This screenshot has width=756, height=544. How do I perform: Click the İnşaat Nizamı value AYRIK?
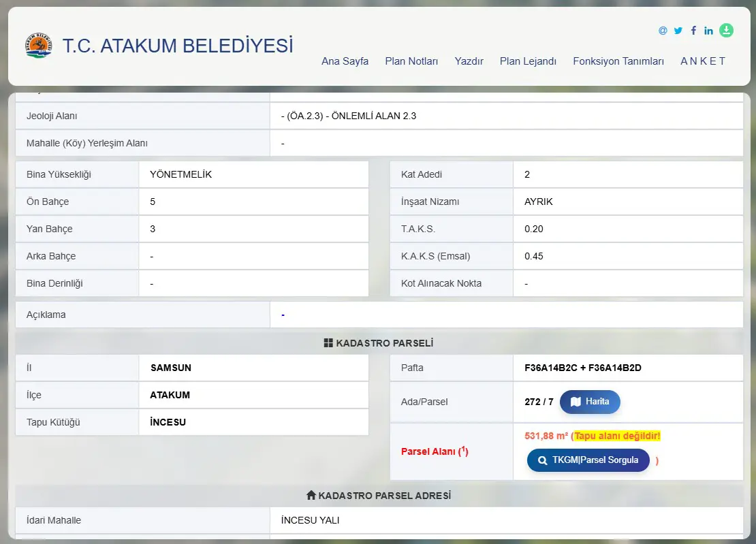(x=539, y=202)
